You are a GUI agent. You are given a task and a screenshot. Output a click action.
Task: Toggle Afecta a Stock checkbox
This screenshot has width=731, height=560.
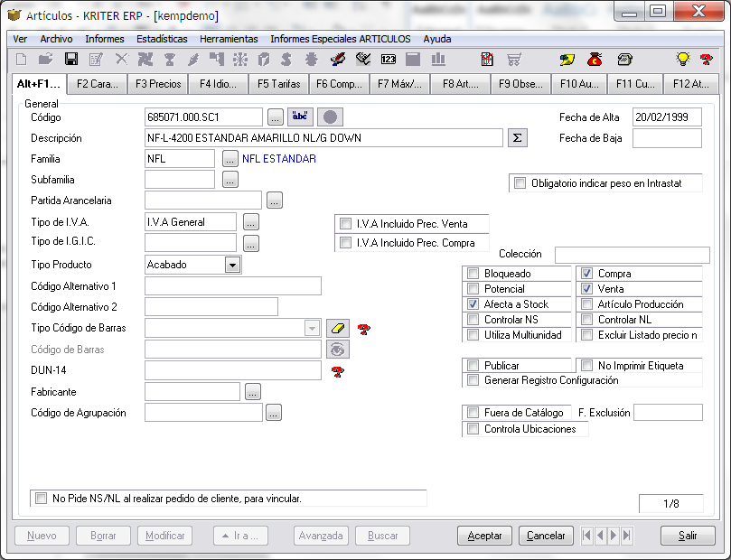point(473,304)
